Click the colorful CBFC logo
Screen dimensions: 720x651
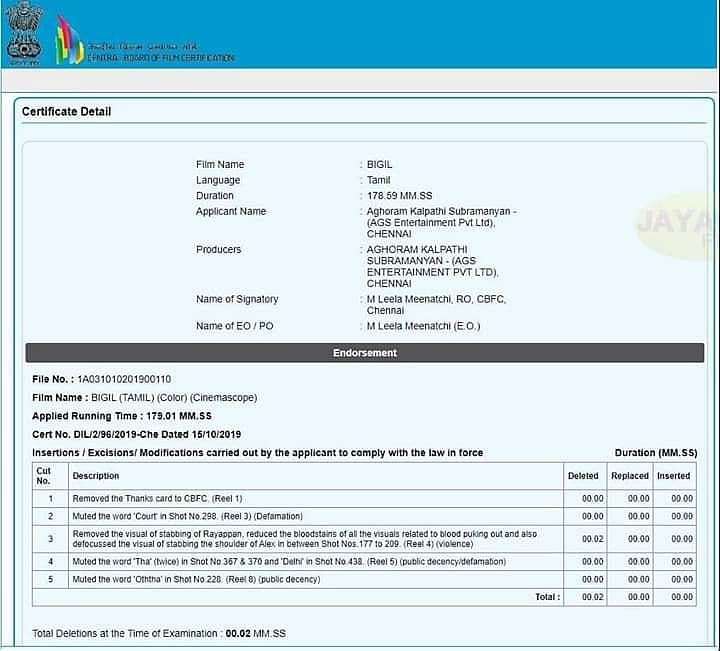[x=68, y=38]
